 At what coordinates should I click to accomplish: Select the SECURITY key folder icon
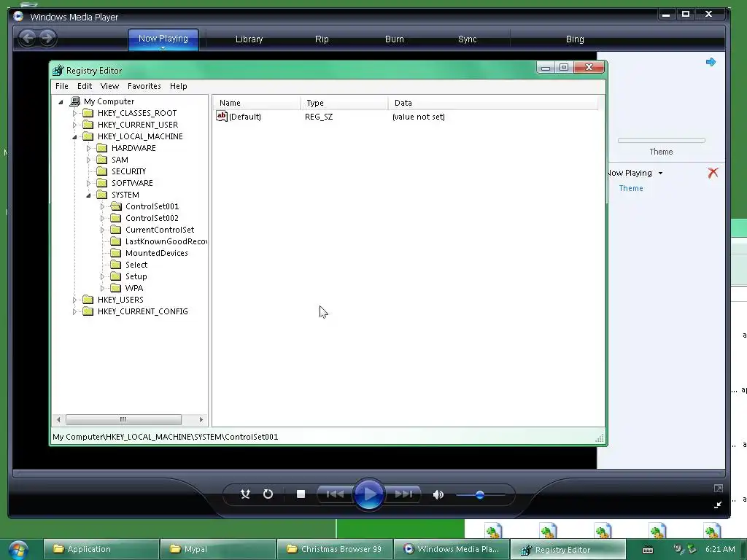[101, 171]
